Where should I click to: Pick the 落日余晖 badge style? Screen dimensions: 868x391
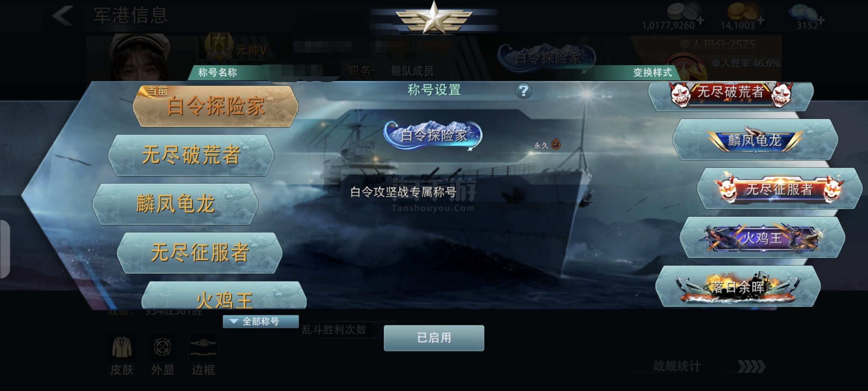738,286
